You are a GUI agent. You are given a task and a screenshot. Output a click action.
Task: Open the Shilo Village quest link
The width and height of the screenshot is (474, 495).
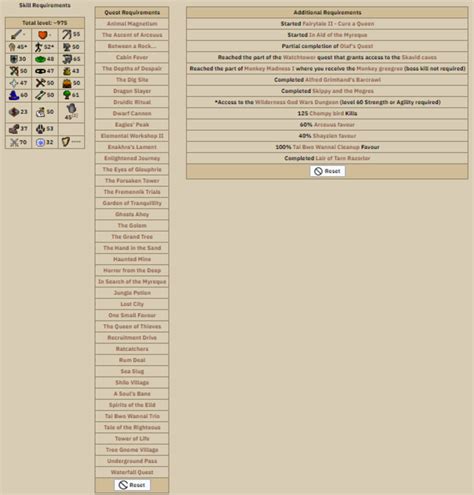tap(132, 383)
